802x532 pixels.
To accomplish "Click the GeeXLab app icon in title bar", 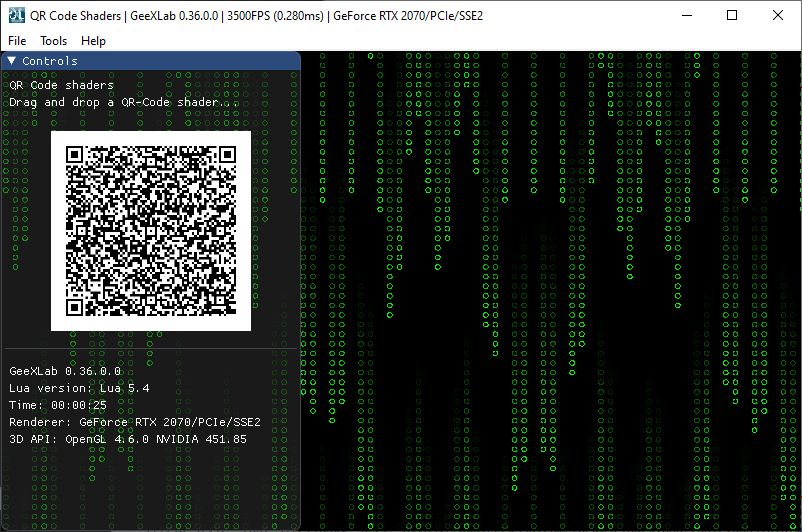I will coord(16,15).
